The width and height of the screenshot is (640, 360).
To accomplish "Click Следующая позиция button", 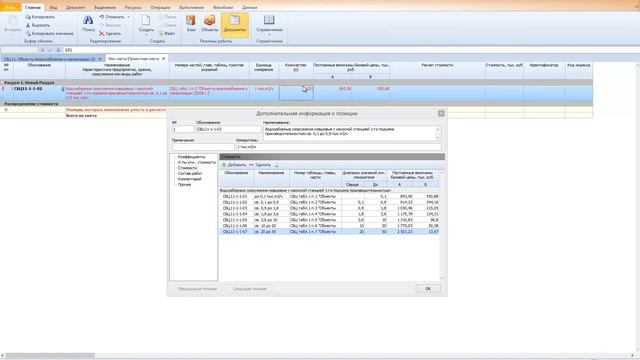I will tap(249, 289).
